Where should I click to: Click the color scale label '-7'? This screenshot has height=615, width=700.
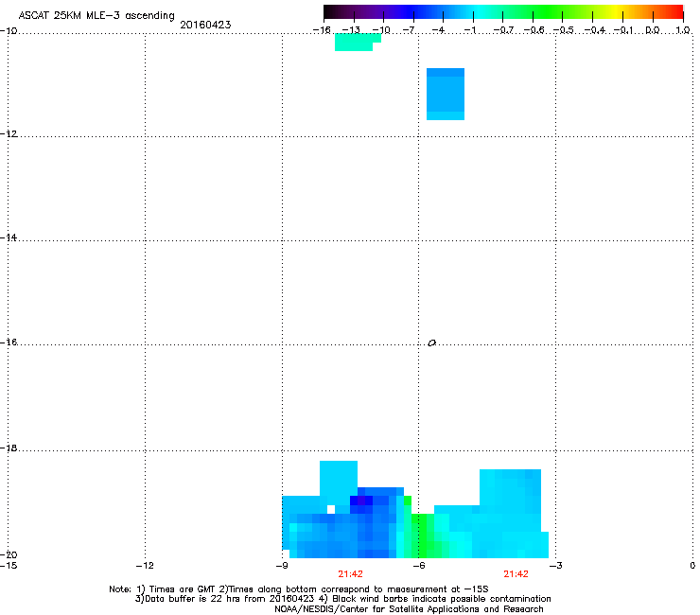[x=410, y=30]
